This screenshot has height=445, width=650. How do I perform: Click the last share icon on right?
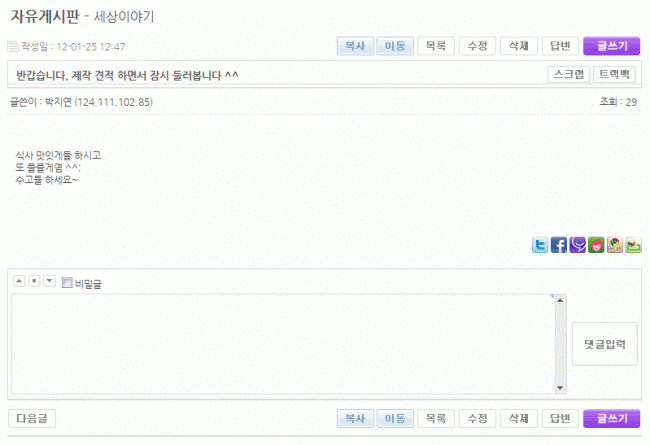coord(633,245)
